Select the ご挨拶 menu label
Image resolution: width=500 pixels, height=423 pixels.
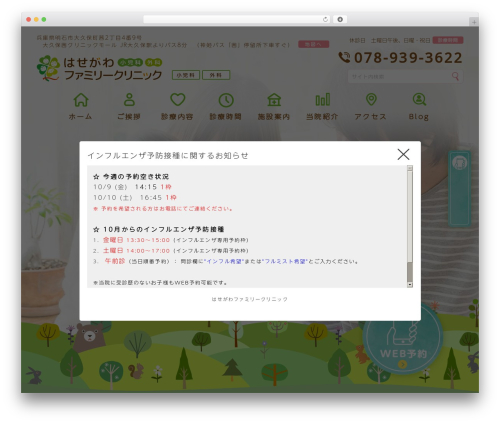pos(129,117)
